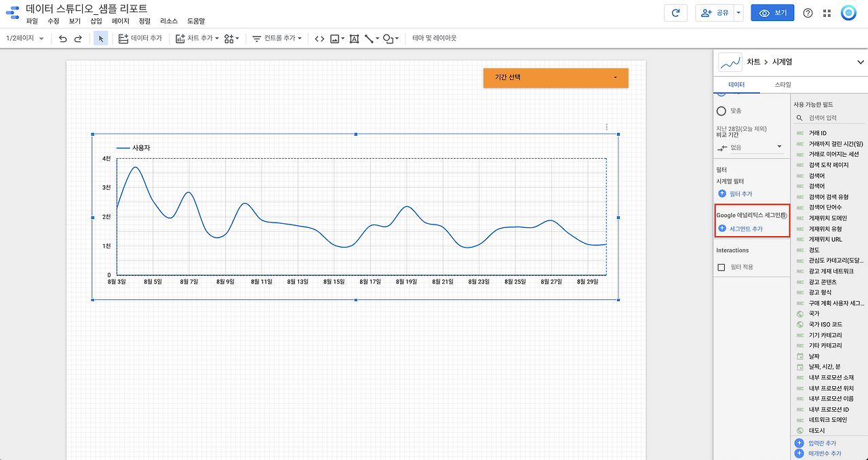Open 테마 및 레이아웃 panel
The image size is (868, 460).
pos(435,39)
